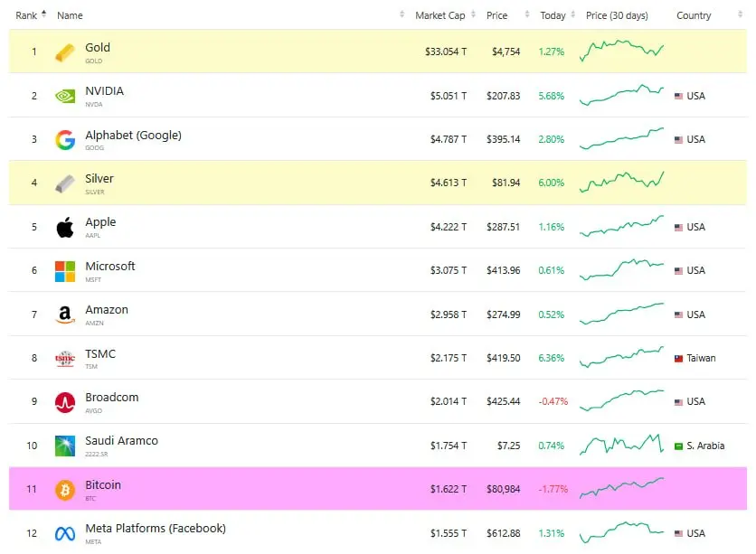756x554 pixels.
Task: Open the Apple company link
Action: pos(100,222)
